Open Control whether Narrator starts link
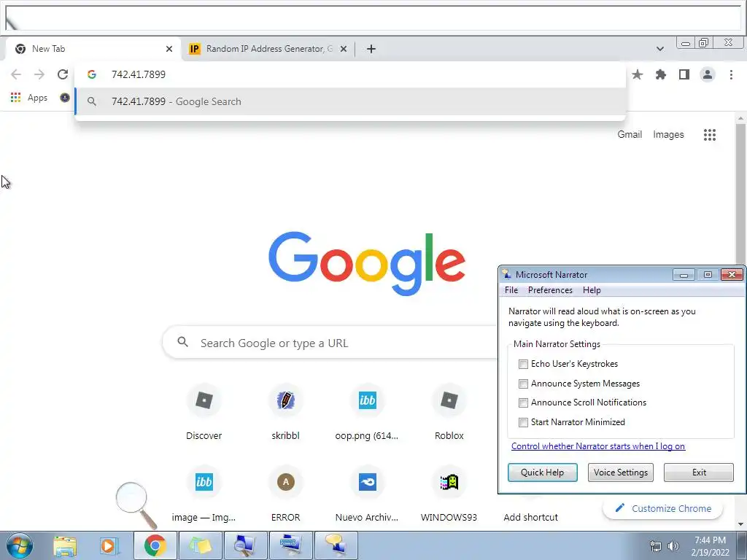The height and width of the screenshot is (560, 747). (x=598, y=446)
